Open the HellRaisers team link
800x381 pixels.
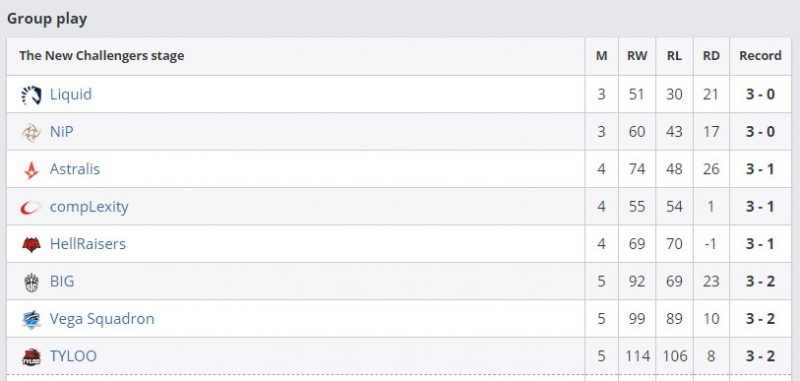(87, 244)
